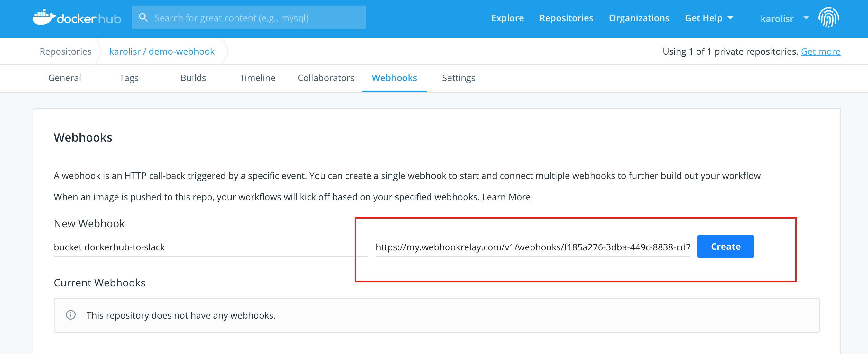Switch to the Builds tab

tap(193, 78)
